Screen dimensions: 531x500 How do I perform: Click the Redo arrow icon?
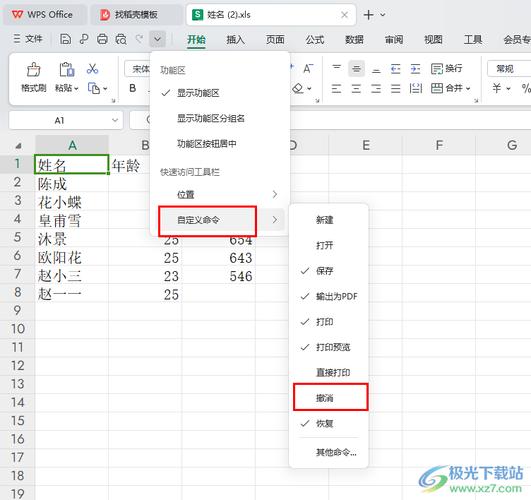pos(139,39)
